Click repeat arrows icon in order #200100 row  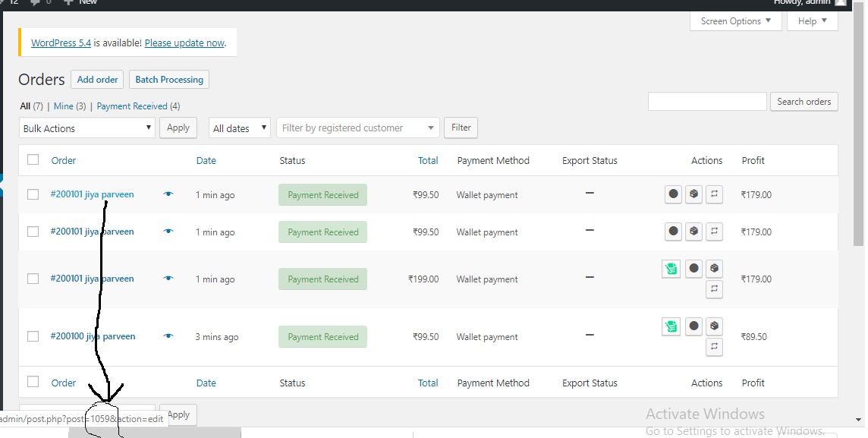click(714, 347)
